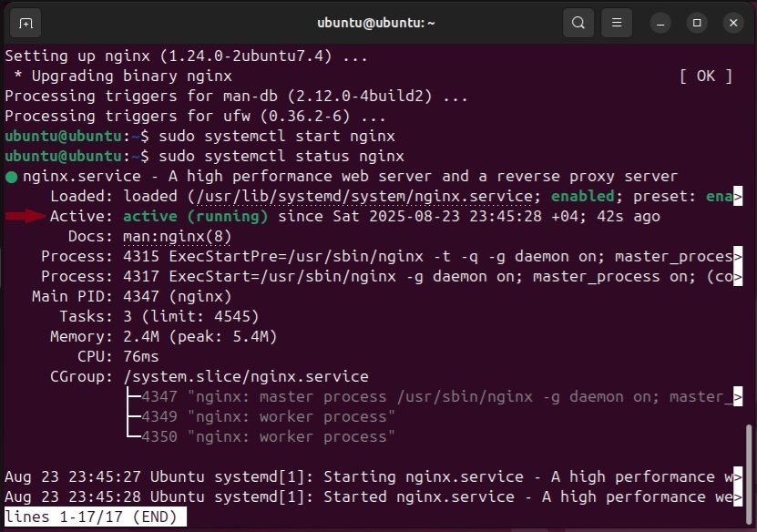Click the nginx.service unit file path

click(346, 196)
